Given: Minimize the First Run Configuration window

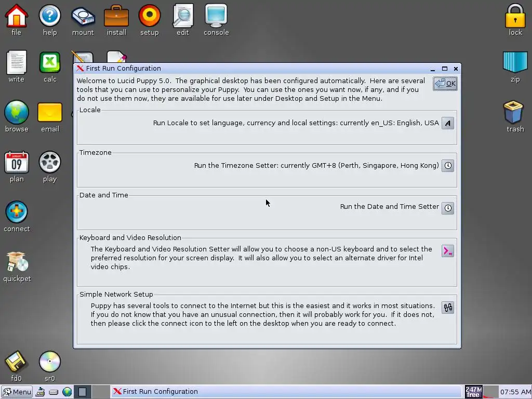Looking at the screenshot, I should (433, 69).
